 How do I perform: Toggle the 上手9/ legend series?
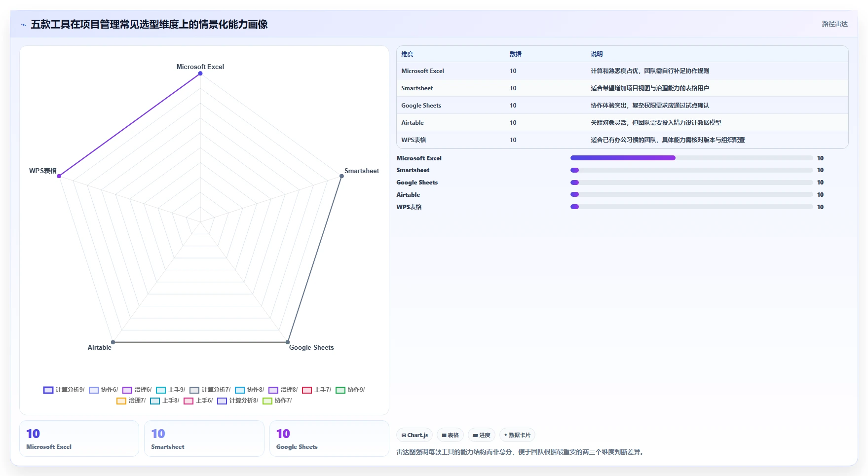[170, 390]
